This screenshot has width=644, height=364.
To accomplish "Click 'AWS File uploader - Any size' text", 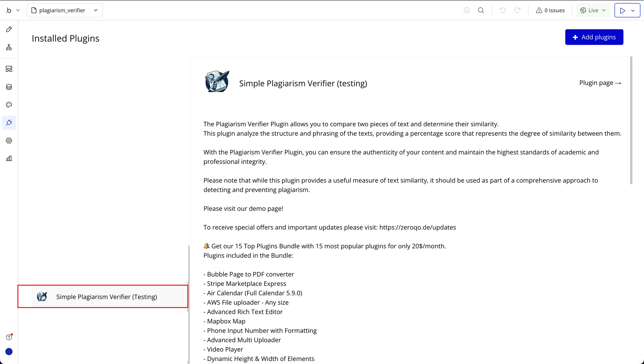I will (248, 302).
